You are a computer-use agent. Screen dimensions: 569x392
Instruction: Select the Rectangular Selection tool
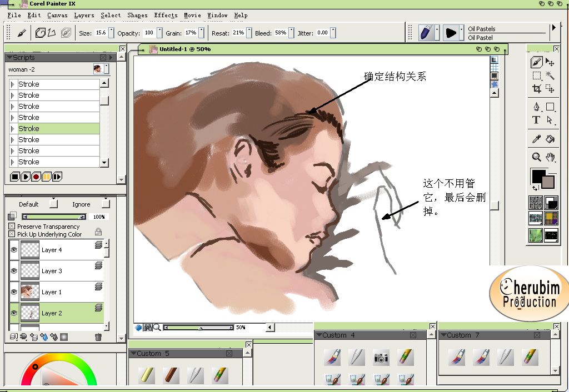tap(536, 76)
